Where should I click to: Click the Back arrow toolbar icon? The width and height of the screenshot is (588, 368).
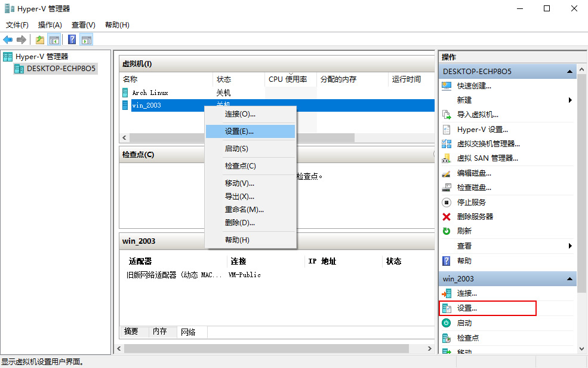pyautogui.click(x=8, y=39)
